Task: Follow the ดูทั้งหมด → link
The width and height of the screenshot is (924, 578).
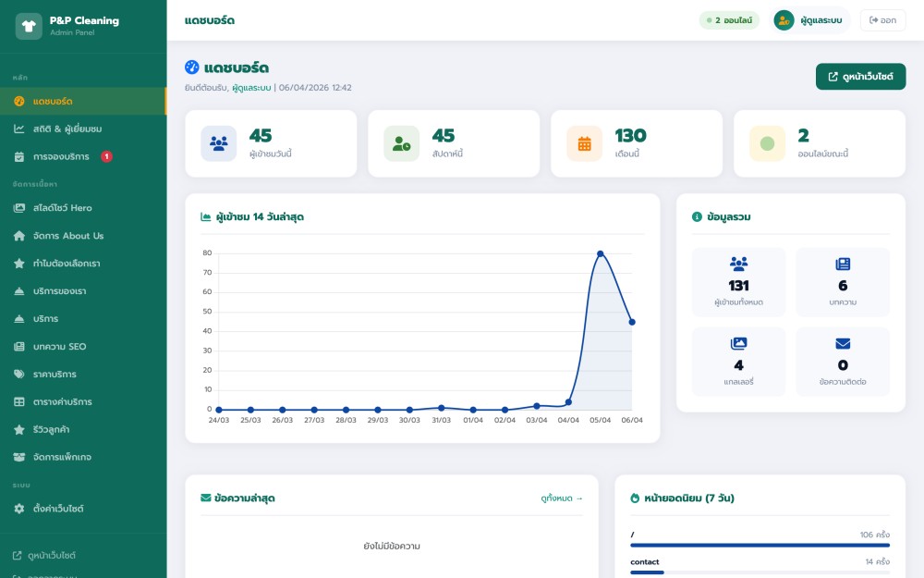Action: [562, 498]
